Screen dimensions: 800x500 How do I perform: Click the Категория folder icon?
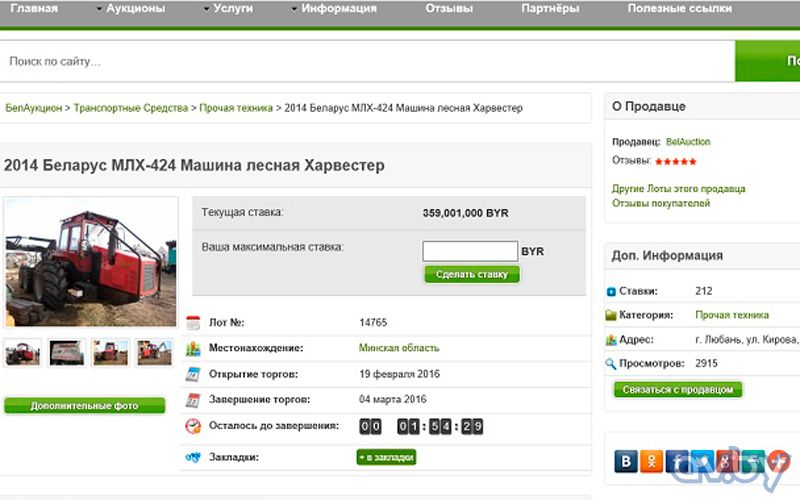pos(611,315)
